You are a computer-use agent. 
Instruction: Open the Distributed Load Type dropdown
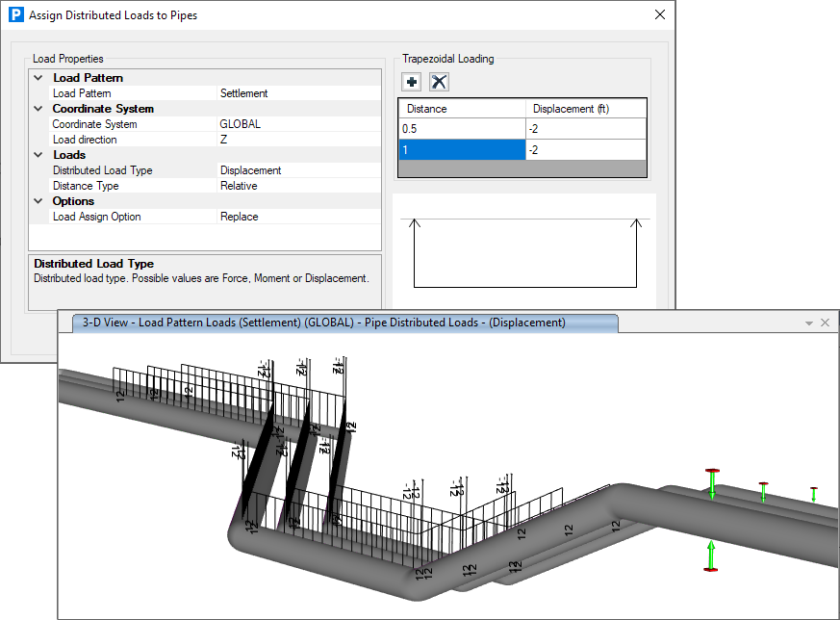pos(289,169)
